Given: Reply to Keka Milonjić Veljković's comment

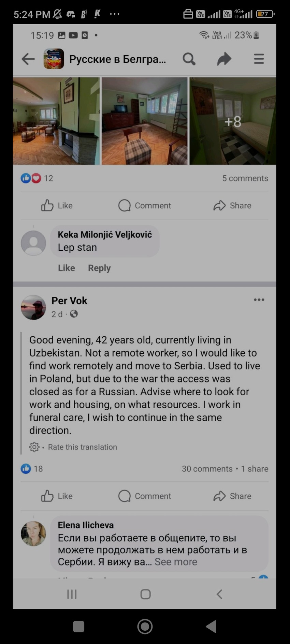Looking at the screenshot, I should 99,268.
